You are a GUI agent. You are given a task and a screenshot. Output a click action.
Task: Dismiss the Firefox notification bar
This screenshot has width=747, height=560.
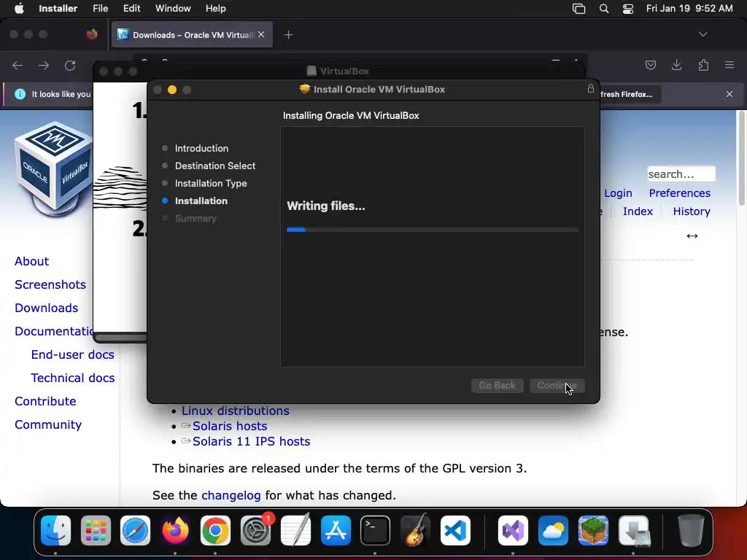[x=729, y=94]
